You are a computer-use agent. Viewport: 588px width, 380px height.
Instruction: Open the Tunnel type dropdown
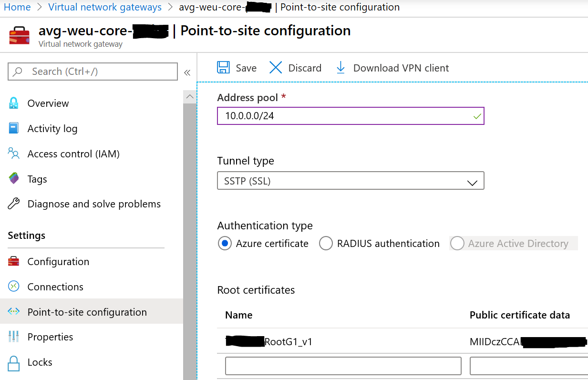[351, 181]
